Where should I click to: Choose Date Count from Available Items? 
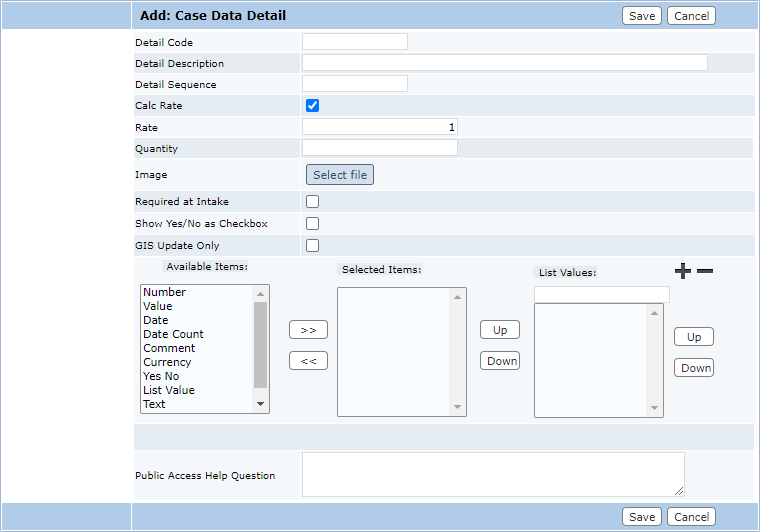click(x=173, y=334)
